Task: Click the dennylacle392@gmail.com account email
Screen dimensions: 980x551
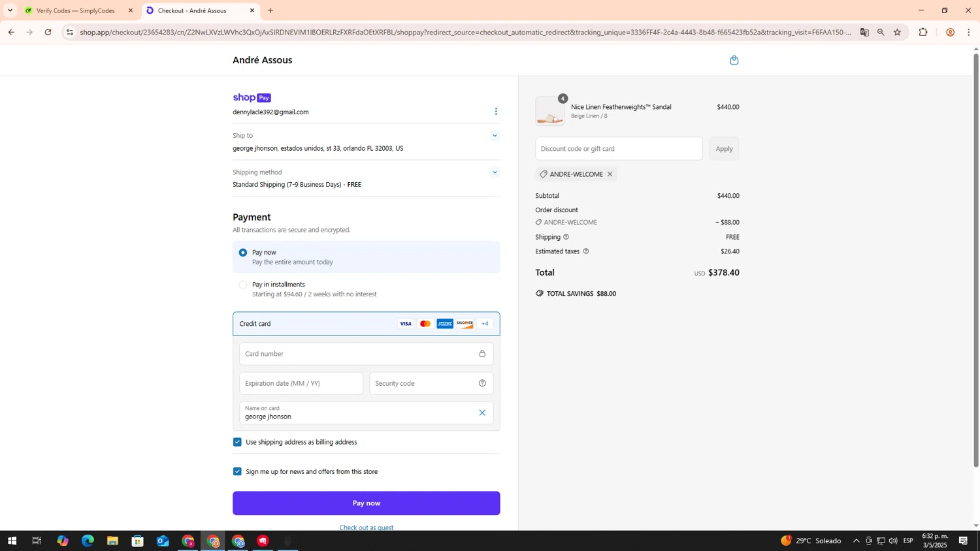Action: click(x=270, y=112)
